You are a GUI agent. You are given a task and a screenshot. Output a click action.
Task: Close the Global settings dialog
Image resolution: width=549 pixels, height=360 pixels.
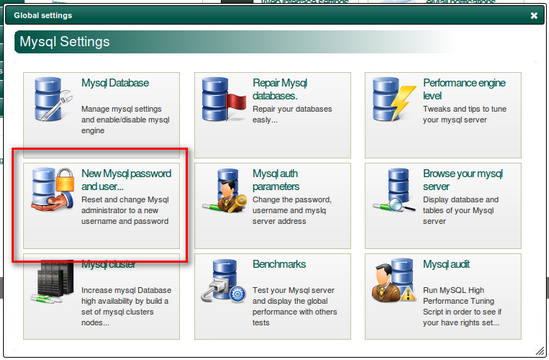[x=534, y=15]
